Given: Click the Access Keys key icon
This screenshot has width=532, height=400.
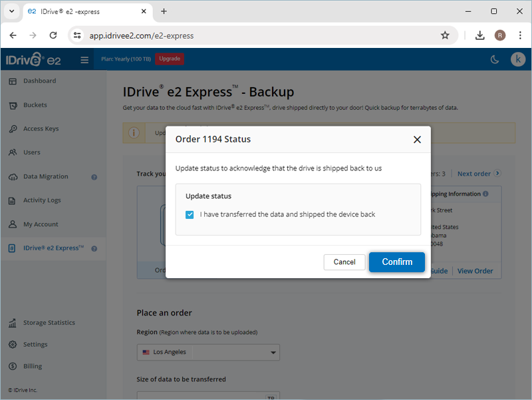Looking at the screenshot, I should (x=13, y=129).
